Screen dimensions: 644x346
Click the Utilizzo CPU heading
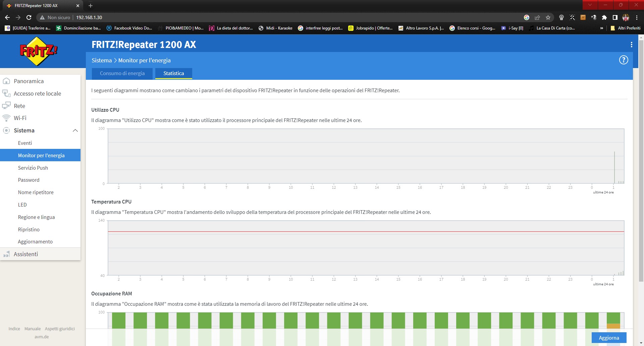[x=105, y=110]
